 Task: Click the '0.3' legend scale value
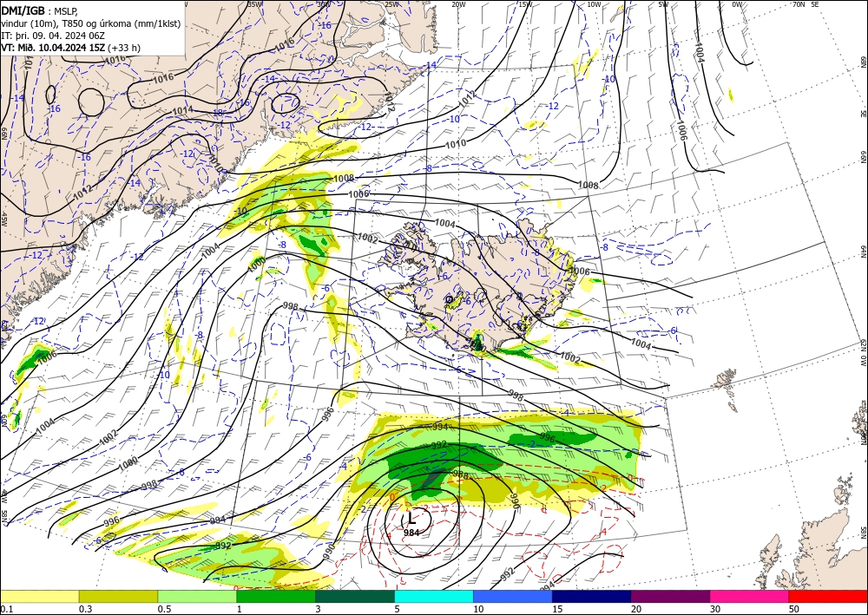point(85,609)
